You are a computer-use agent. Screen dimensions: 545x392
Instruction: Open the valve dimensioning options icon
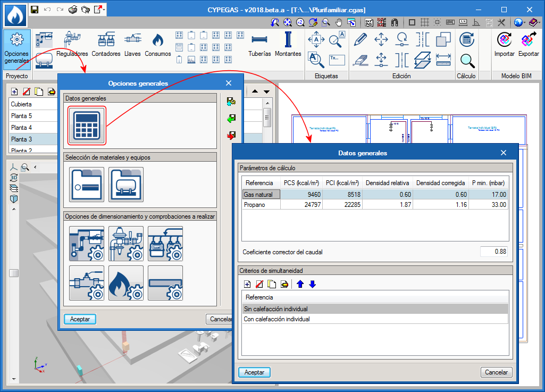point(87,283)
